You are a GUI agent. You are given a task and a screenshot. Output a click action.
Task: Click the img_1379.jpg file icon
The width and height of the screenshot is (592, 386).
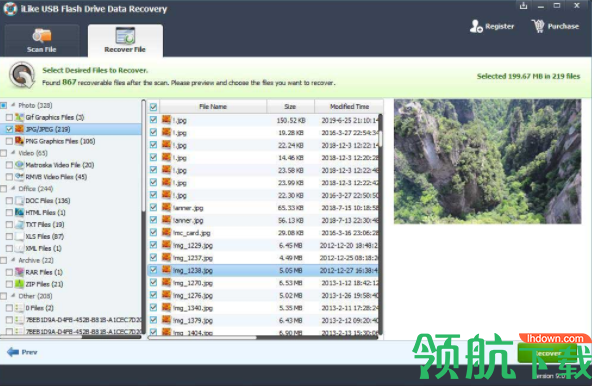click(x=166, y=320)
